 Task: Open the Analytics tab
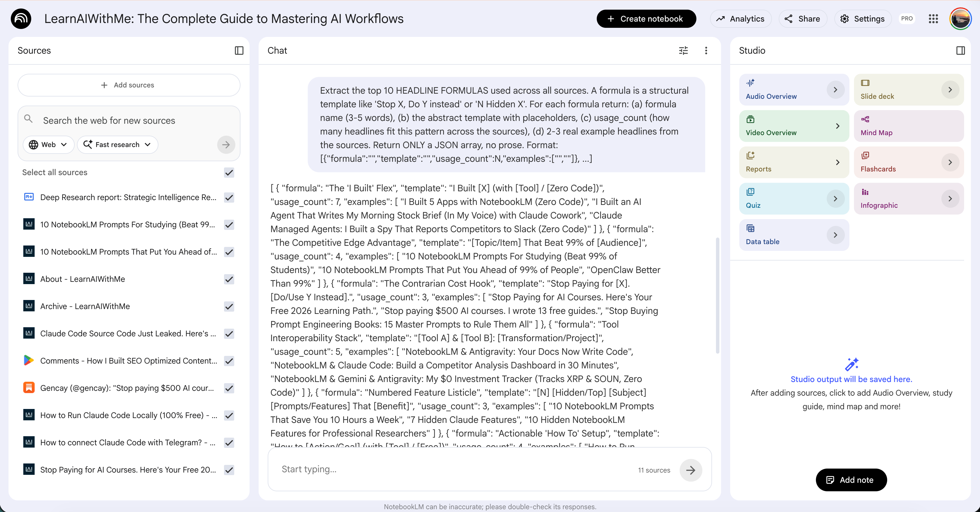point(740,19)
